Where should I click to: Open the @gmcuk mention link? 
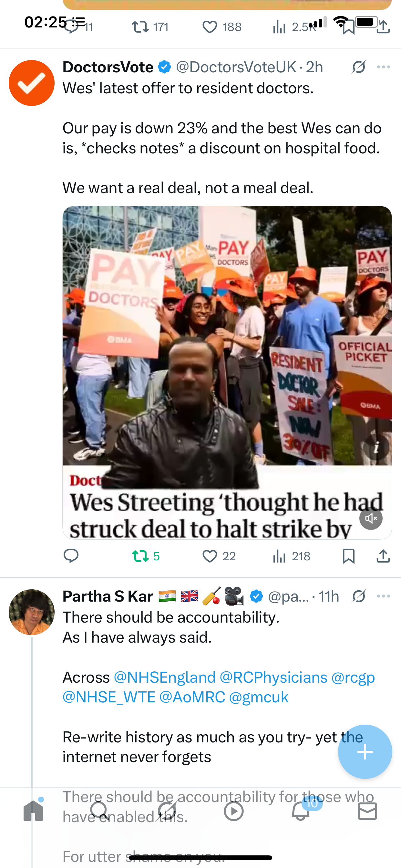[259, 697]
